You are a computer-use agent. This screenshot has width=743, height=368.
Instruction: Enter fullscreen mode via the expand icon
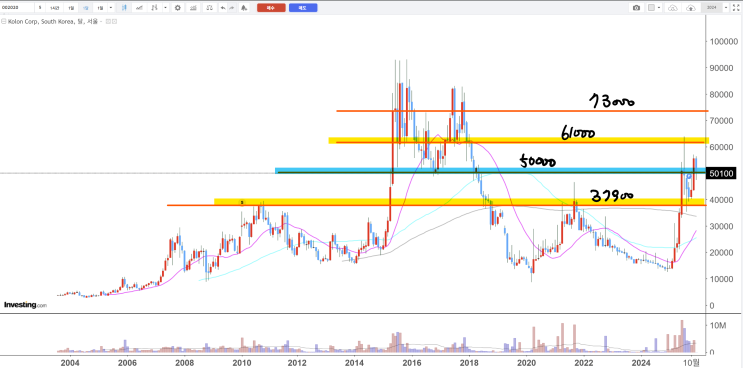[x=736, y=8]
